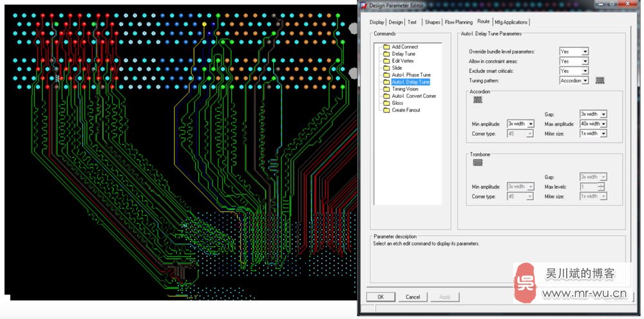The image size is (644, 319).
Task: Open the Mfg Applications tab
Action: pos(511,23)
